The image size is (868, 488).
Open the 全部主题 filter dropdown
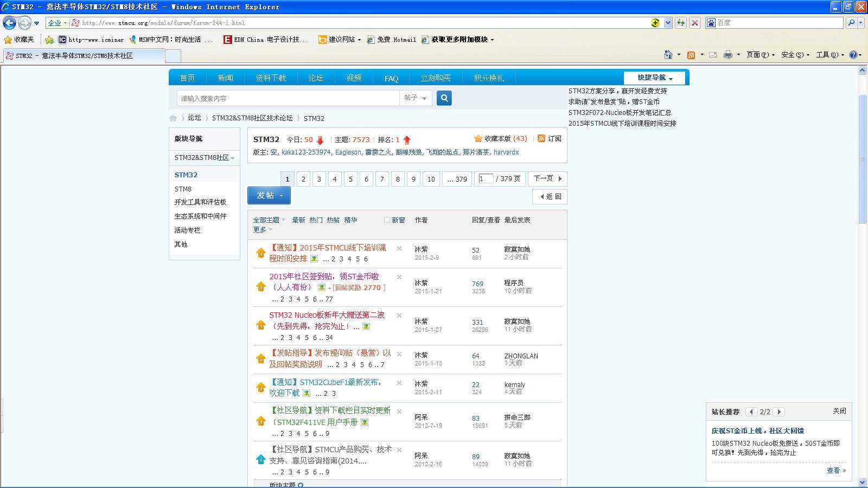click(269, 220)
